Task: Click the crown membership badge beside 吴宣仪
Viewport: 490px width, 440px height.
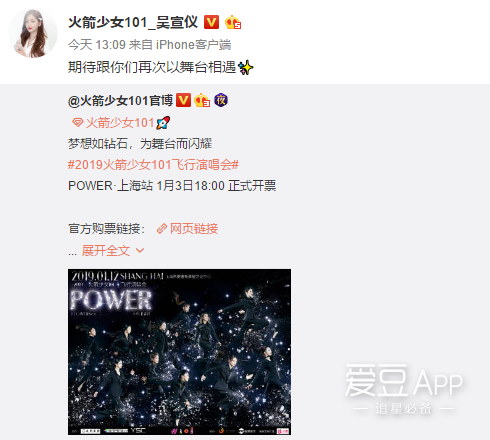Action: 233,22
